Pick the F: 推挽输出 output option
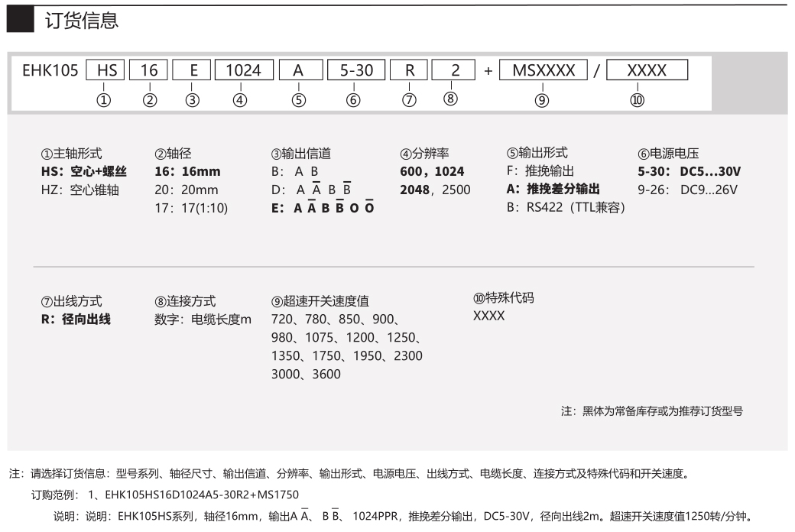The width and height of the screenshot is (795, 532). 540,171
